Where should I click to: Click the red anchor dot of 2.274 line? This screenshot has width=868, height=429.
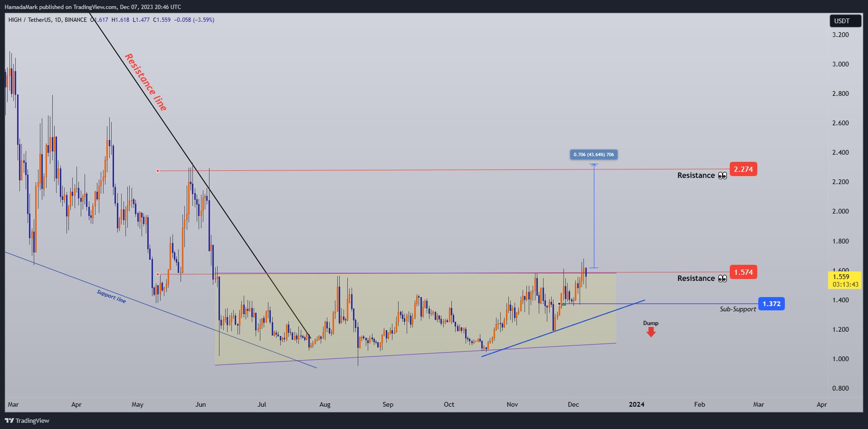point(158,171)
